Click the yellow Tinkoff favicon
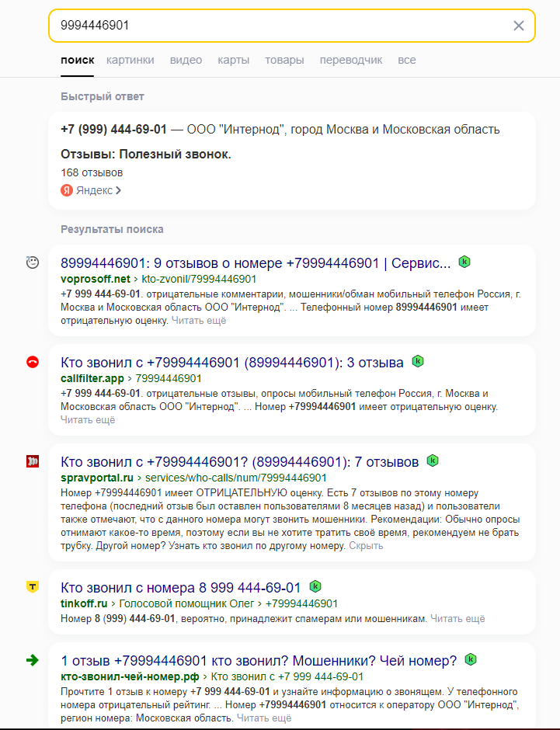The width and height of the screenshot is (560, 730). click(x=32, y=587)
